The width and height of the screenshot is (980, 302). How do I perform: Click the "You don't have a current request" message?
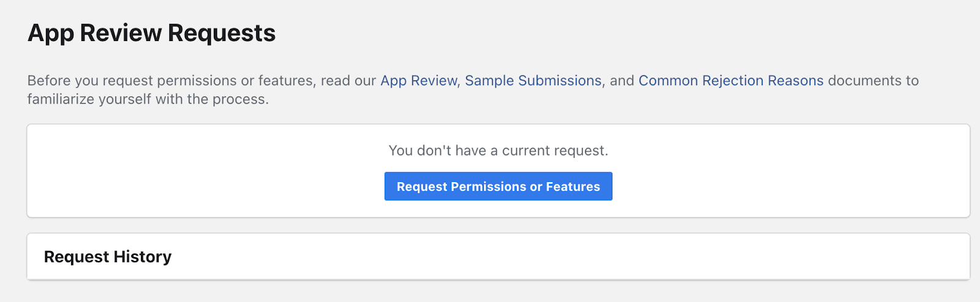click(x=498, y=151)
